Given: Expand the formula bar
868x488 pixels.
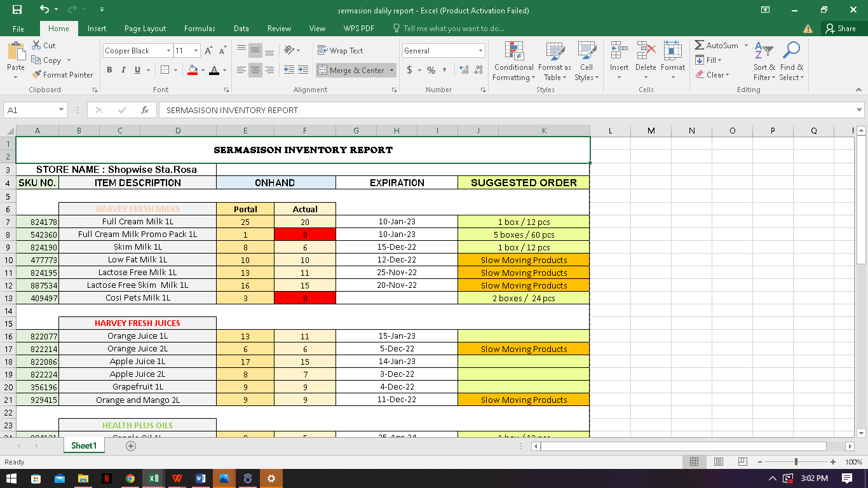Looking at the screenshot, I should 860,110.
